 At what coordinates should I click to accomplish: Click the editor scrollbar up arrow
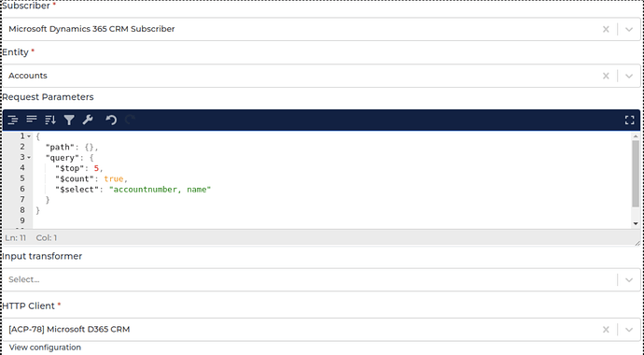636,136
